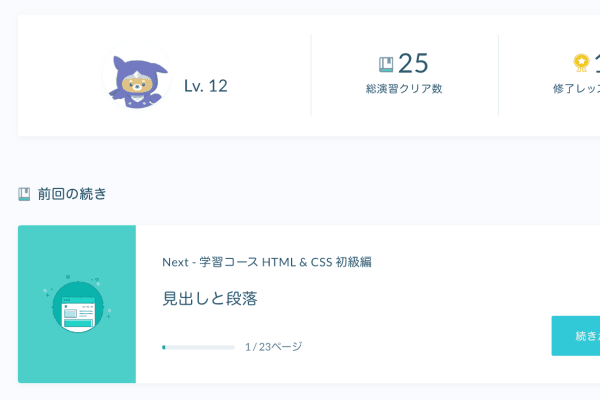The width and height of the screenshot is (600, 400).
Task: Click the 前回の続き section heading
Action: click(x=72, y=194)
